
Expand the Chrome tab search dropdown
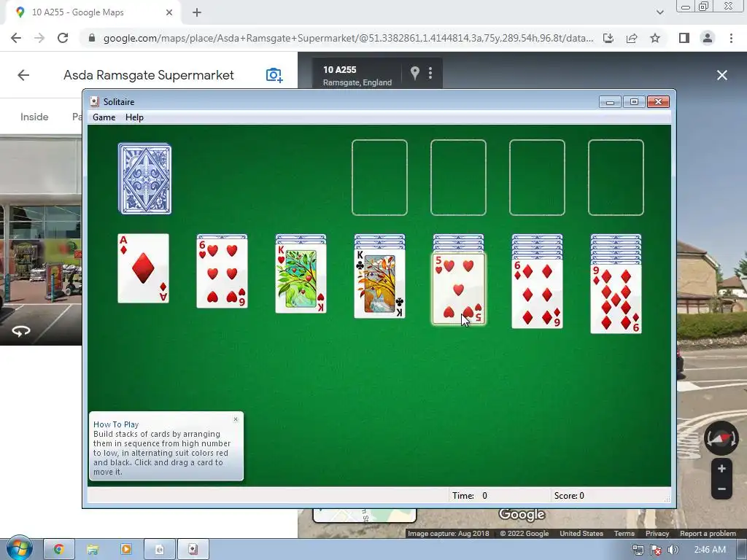[x=659, y=12]
